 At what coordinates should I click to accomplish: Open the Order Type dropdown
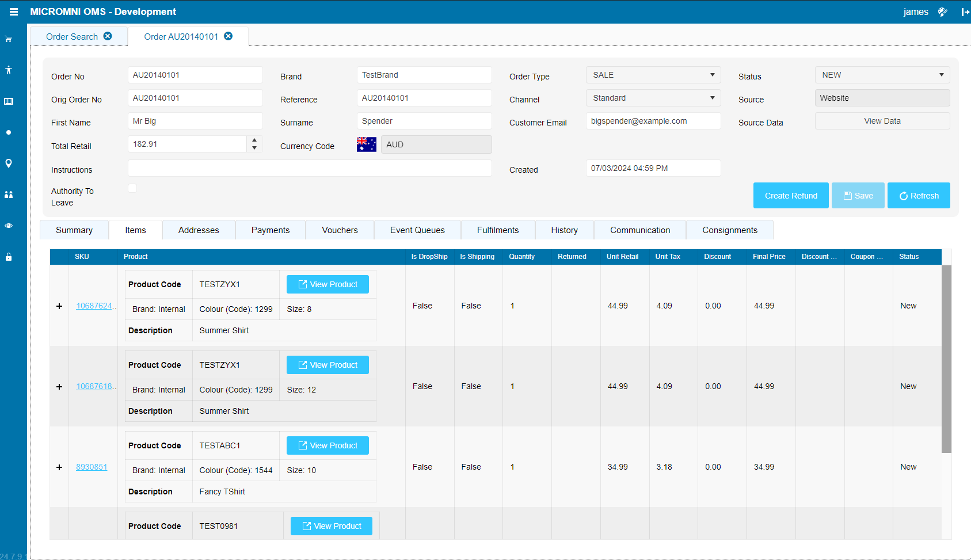coord(653,75)
